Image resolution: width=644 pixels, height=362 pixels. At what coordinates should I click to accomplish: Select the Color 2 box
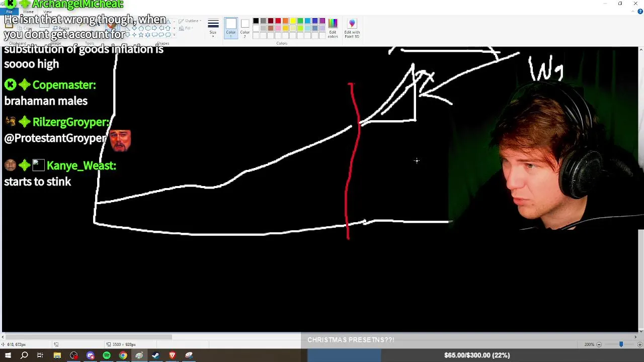[x=245, y=27]
